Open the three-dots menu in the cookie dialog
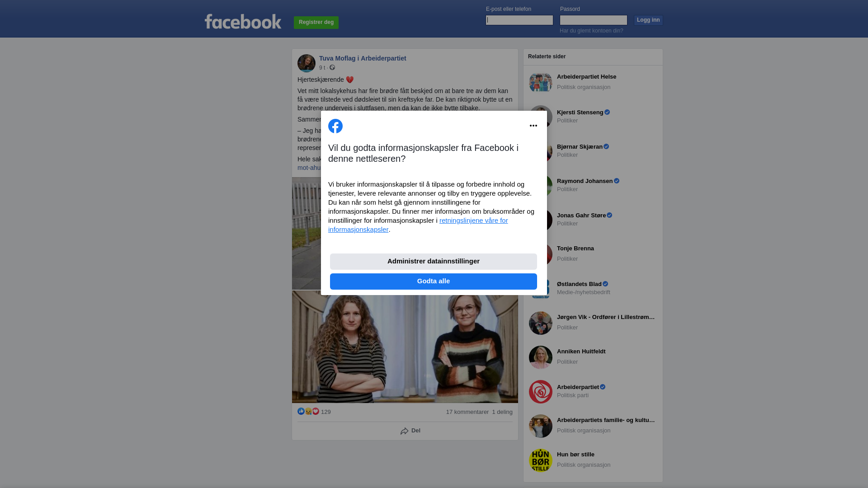868x488 pixels. (533, 126)
